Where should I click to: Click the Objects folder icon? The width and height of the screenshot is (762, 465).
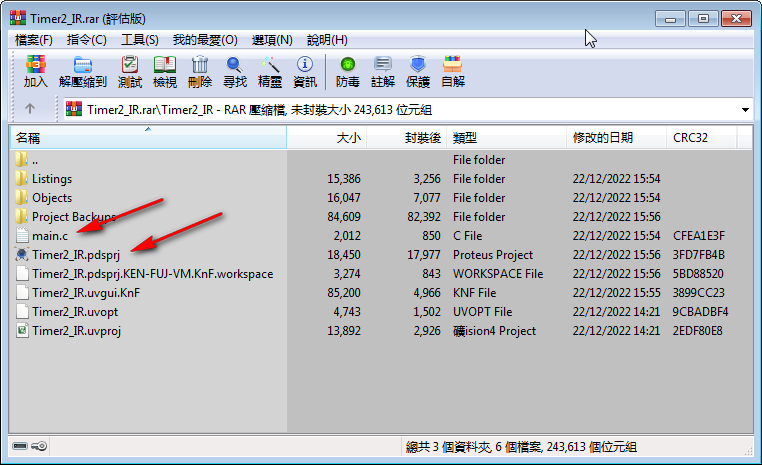[21, 197]
